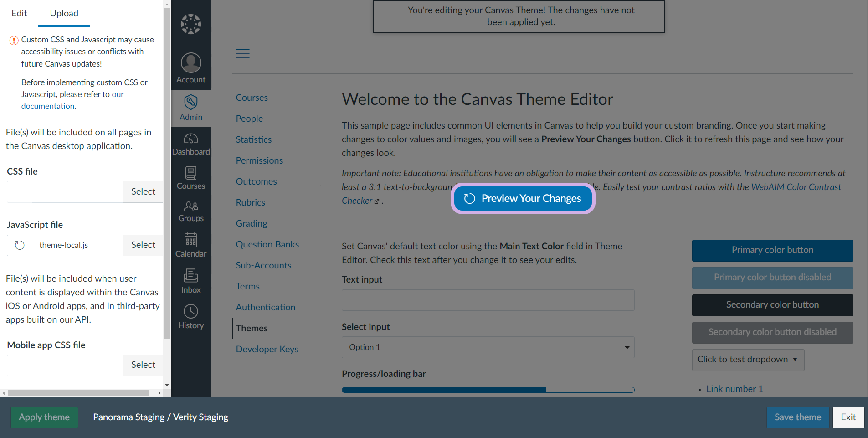Image resolution: width=868 pixels, height=438 pixels.
Task: Click the progress/loading bar
Action: pyautogui.click(x=488, y=390)
